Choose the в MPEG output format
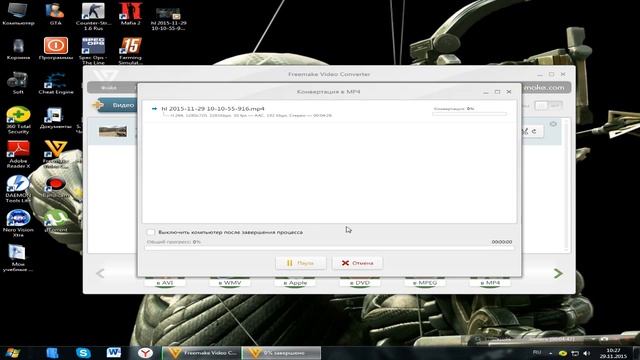 tap(424, 282)
